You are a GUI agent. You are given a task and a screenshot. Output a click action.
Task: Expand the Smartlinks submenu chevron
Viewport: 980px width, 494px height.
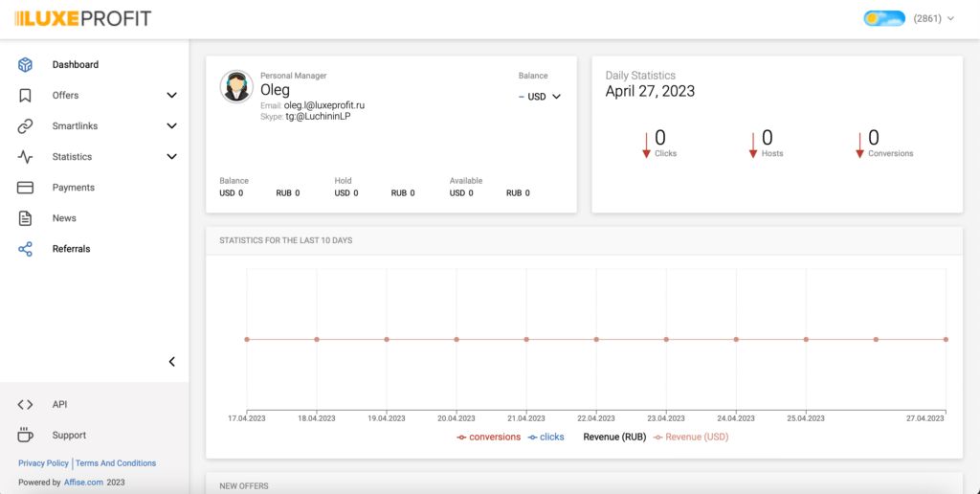172,126
